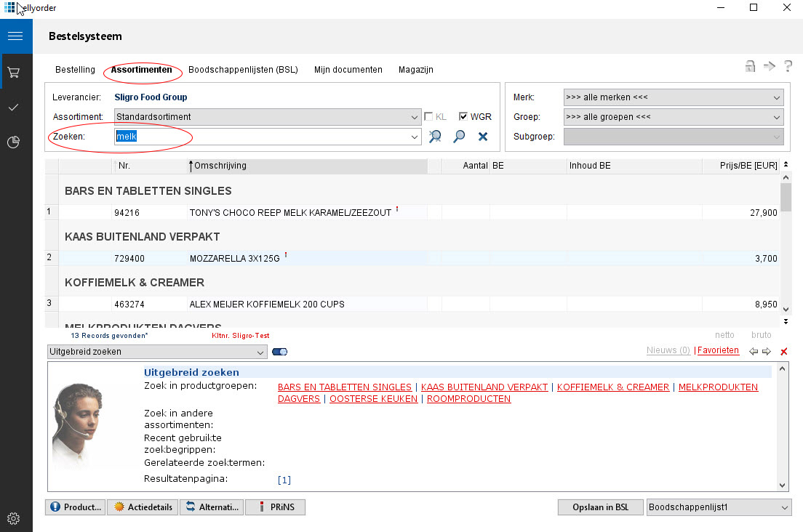The image size is (803, 532).
Task: Open the pie chart statistics icon
Action: (13, 142)
